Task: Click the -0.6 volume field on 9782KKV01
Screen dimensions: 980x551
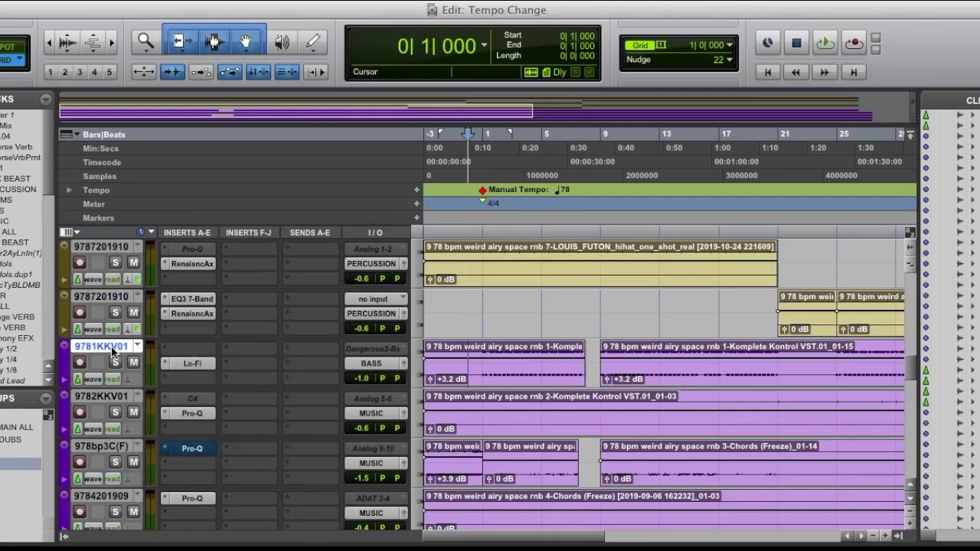Action: [361, 429]
